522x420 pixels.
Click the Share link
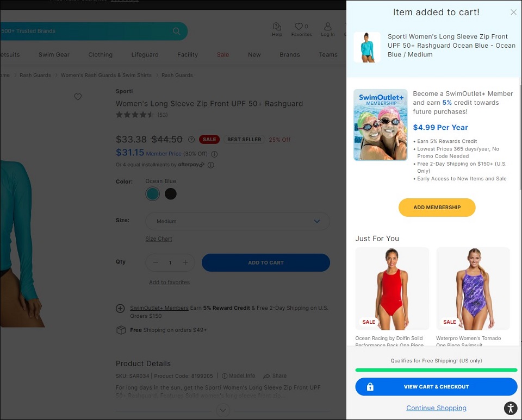[x=279, y=376]
